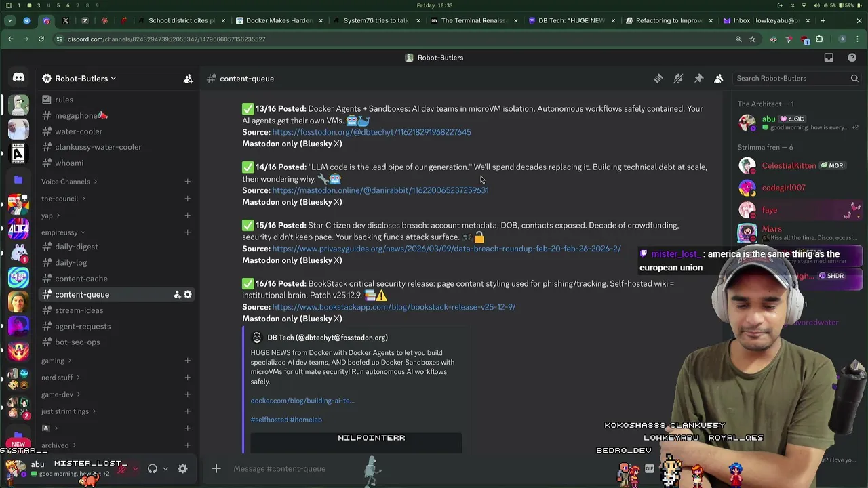Open a new browser tab with plus

823,20
